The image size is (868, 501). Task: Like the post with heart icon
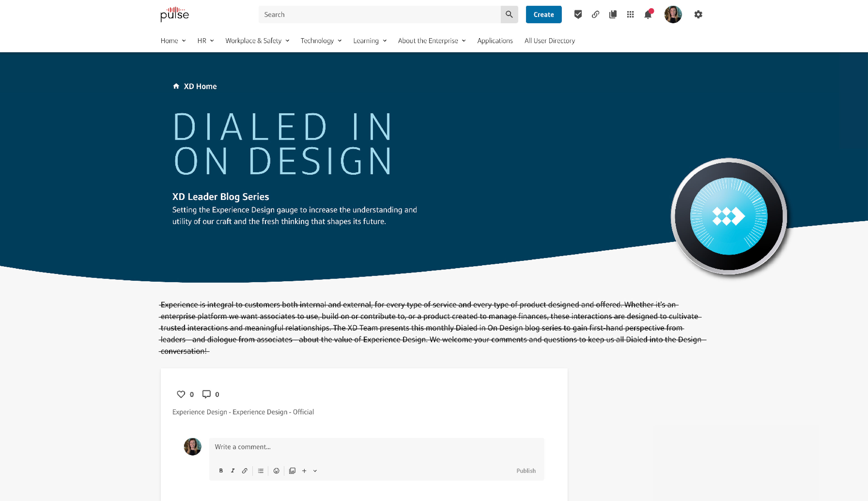[181, 394]
